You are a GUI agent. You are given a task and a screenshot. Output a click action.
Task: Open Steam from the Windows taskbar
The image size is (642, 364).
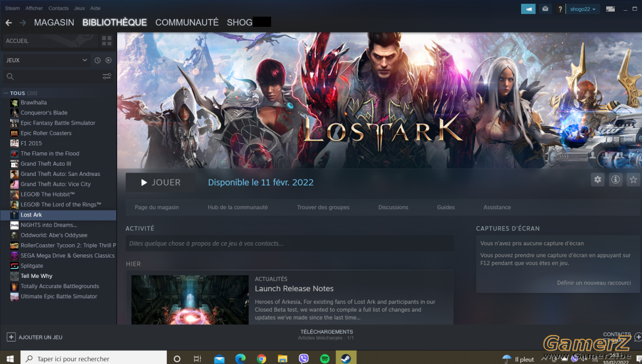(x=346, y=359)
